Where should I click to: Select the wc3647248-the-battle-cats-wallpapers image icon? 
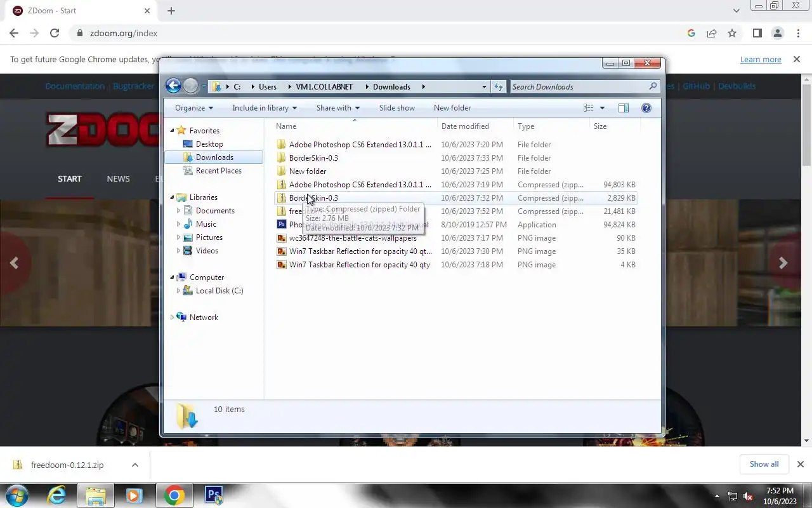[x=282, y=238]
